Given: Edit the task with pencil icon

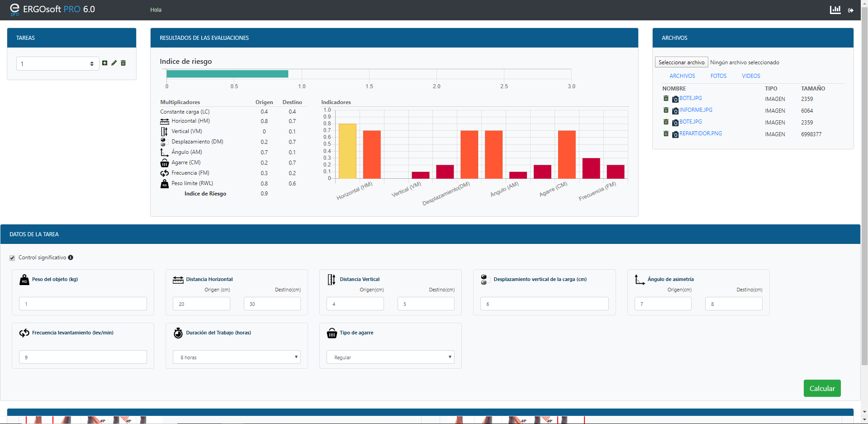Looking at the screenshot, I should point(114,63).
